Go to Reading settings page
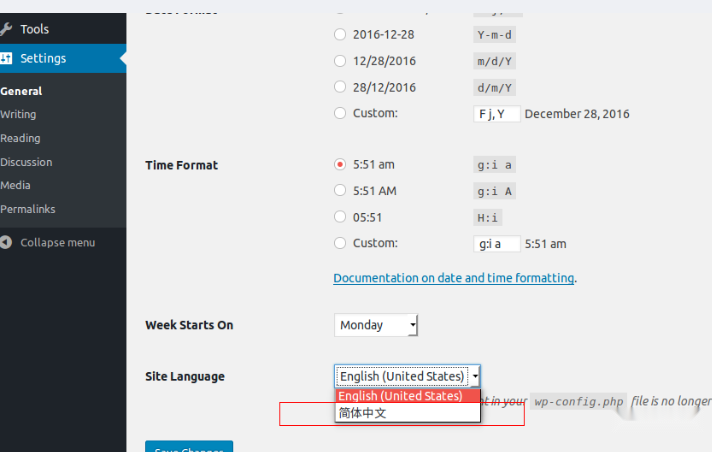 tap(20, 138)
